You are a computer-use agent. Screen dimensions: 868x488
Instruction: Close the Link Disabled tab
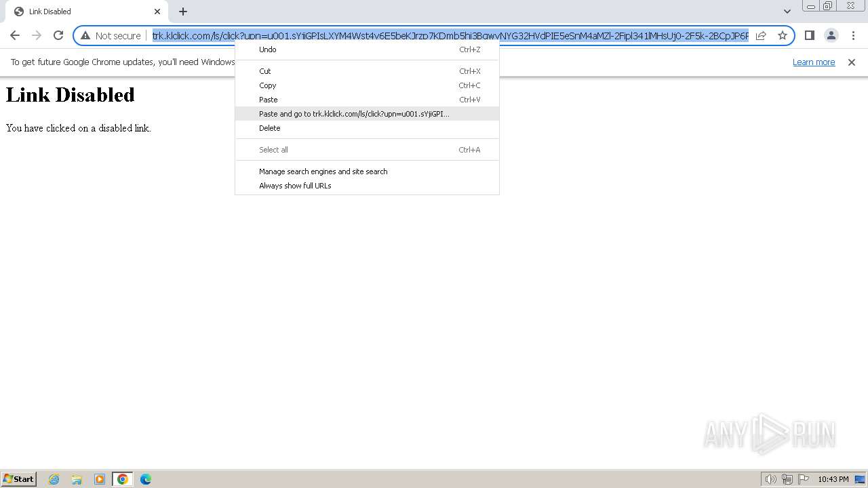click(x=157, y=12)
